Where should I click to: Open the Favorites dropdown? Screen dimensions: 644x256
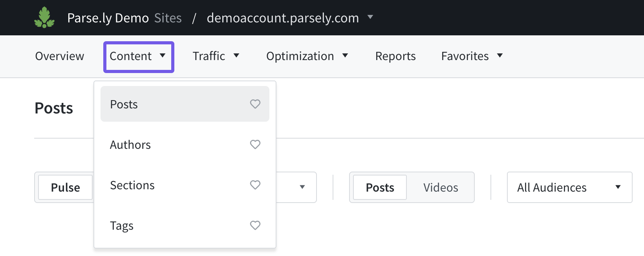coord(472,56)
